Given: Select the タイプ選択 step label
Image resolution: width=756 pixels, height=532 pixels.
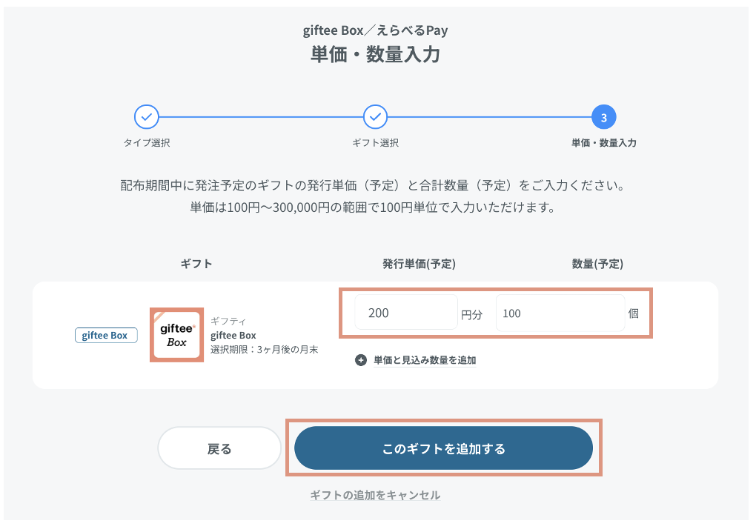Looking at the screenshot, I should pos(147,143).
